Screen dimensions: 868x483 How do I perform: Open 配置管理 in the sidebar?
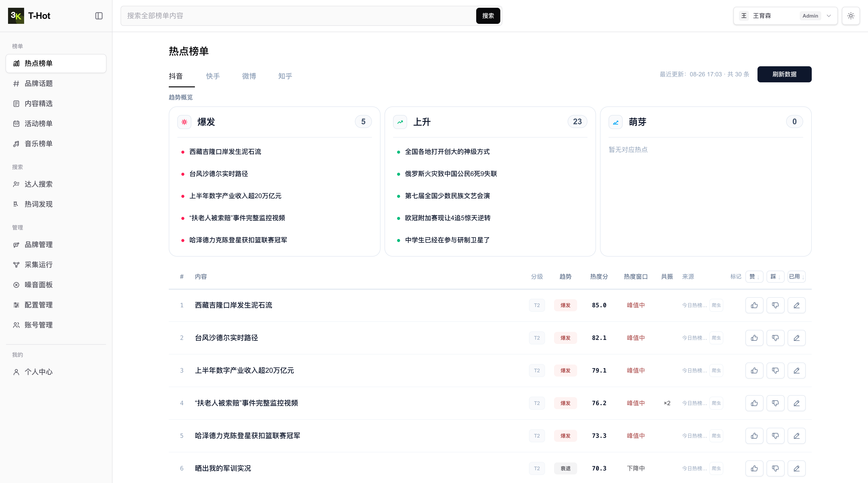pos(56,305)
